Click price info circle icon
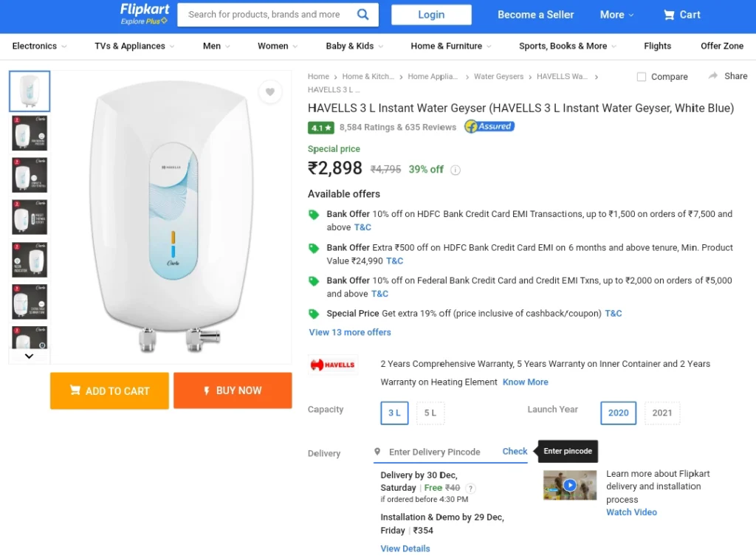756x558 pixels. click(456, 170)
